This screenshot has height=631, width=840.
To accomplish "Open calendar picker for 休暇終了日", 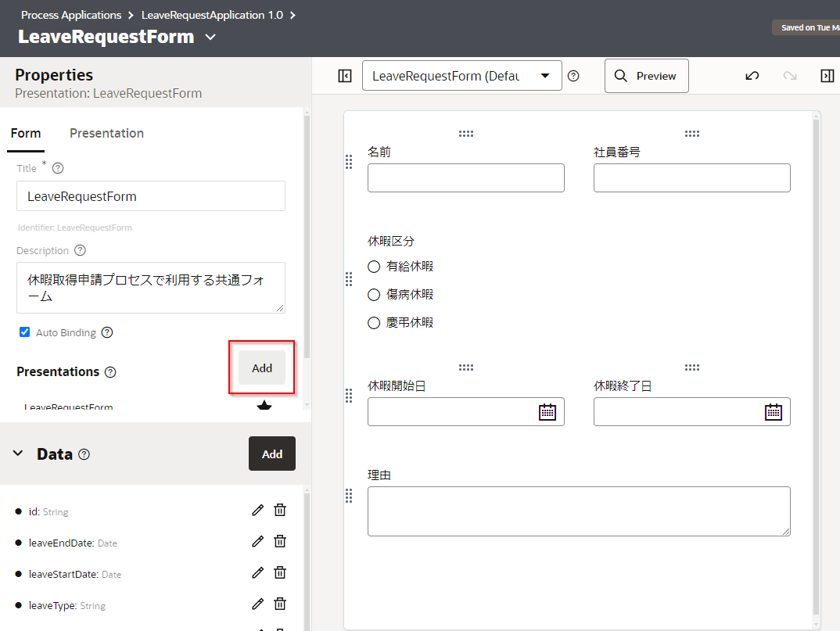I will (x=773, y=412).
